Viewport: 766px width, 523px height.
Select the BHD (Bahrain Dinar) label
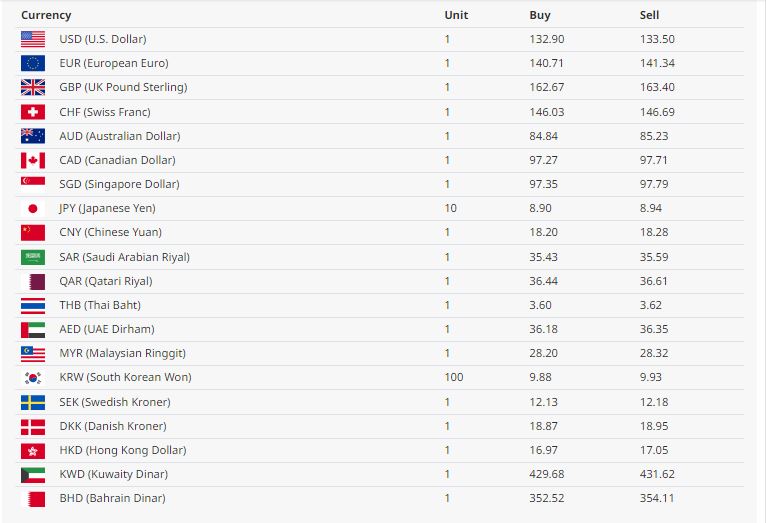pyautogui.click(x=113, y=498)
